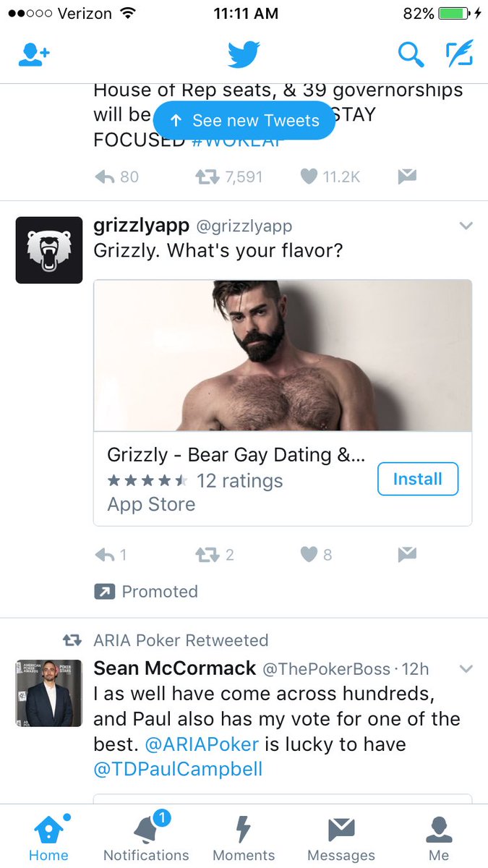The height and width of the screenshot is (868, 488).
Task: Retweet the grizzlyapp promoted tweet
Action: 215,555
